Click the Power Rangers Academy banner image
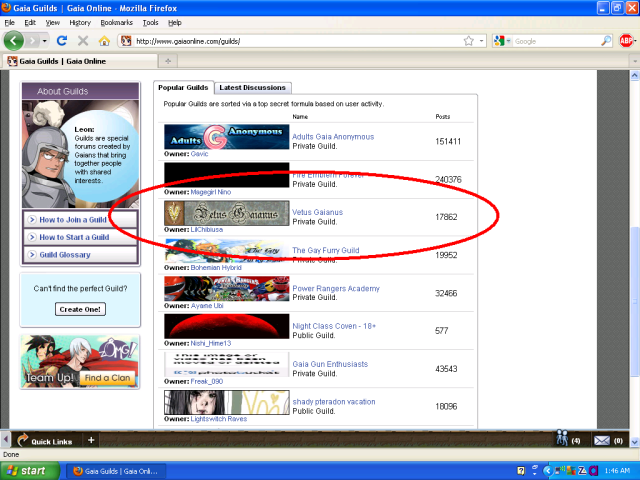 (x=227, y=289)
